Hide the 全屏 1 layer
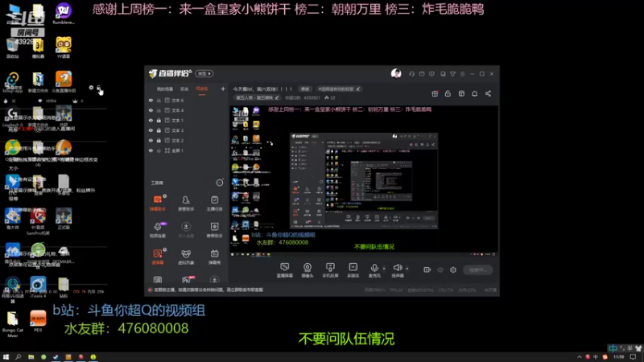 click(151, 150)
